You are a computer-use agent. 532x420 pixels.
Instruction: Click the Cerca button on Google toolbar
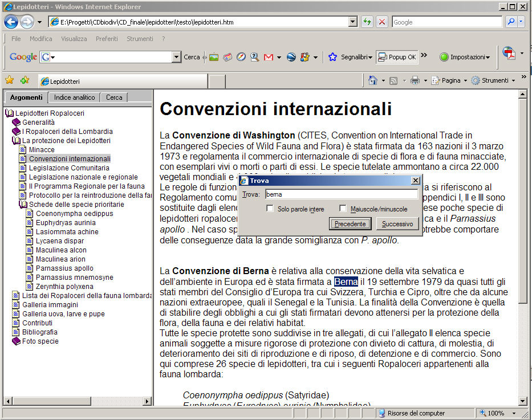[192, 57]
